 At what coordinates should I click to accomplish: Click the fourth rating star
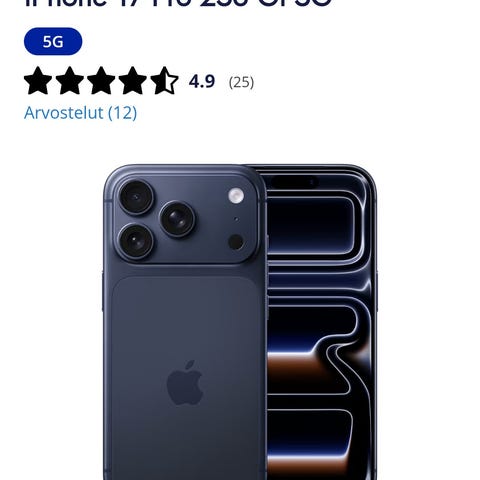(133, 80)
